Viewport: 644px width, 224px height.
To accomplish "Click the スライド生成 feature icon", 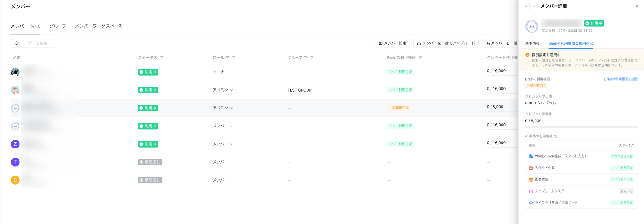I will coord(531,168).
